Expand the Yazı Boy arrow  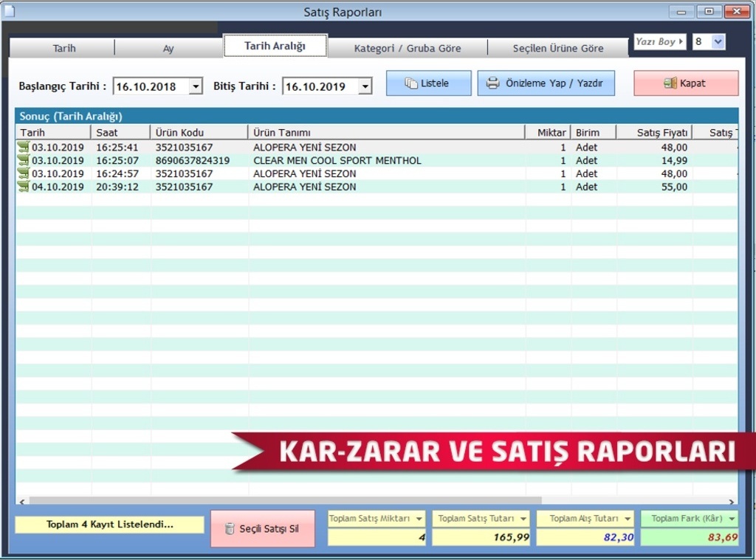(x=681, y=41)
